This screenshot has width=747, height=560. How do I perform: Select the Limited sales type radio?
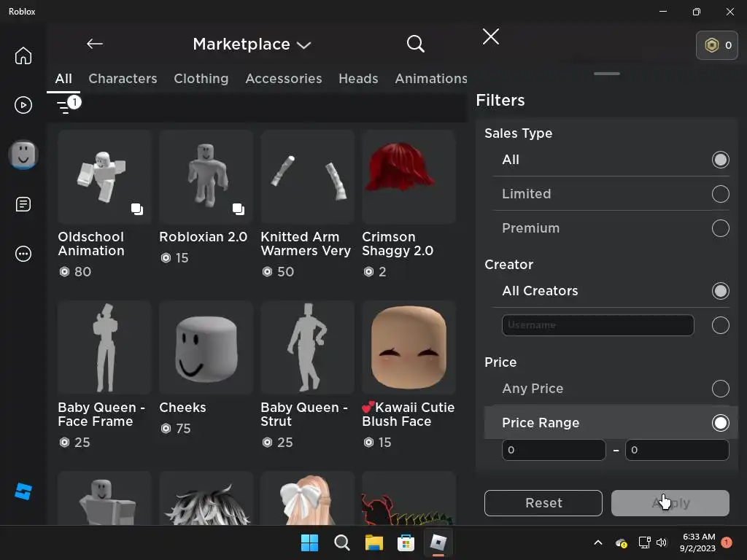720,194
